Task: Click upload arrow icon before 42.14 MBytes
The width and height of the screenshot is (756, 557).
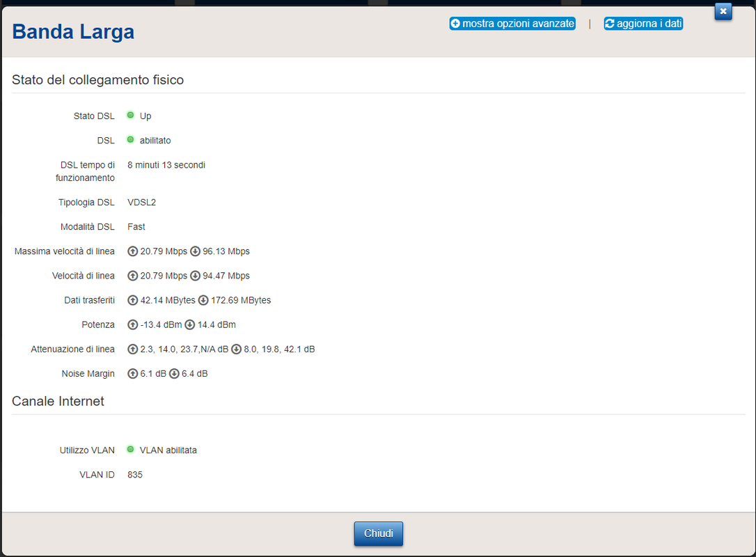Action: [x=132, y=301]
